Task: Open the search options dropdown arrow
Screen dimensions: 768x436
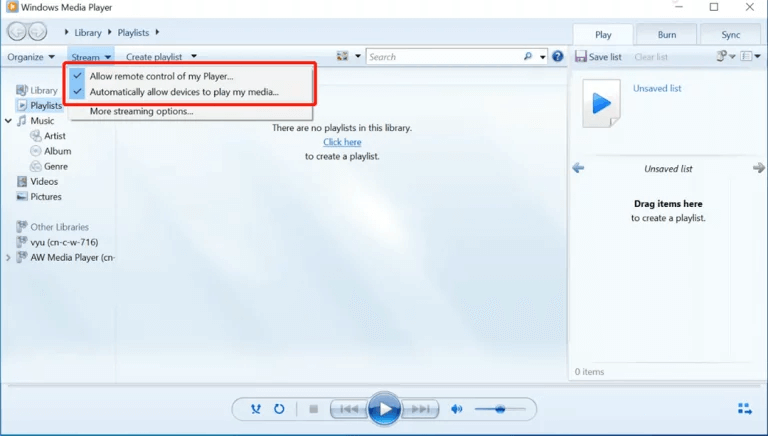Action: click(x=543, y=57)
